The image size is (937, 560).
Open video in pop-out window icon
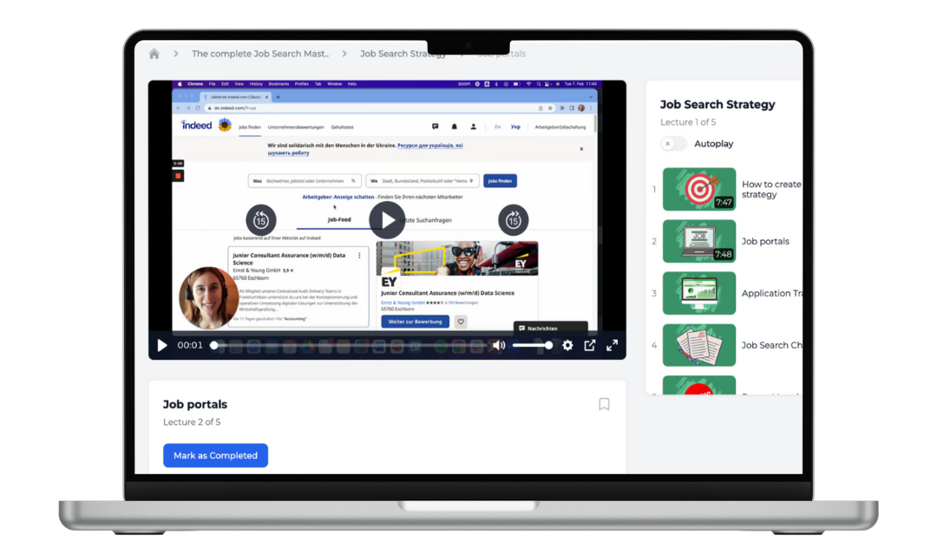coord(590,345)
